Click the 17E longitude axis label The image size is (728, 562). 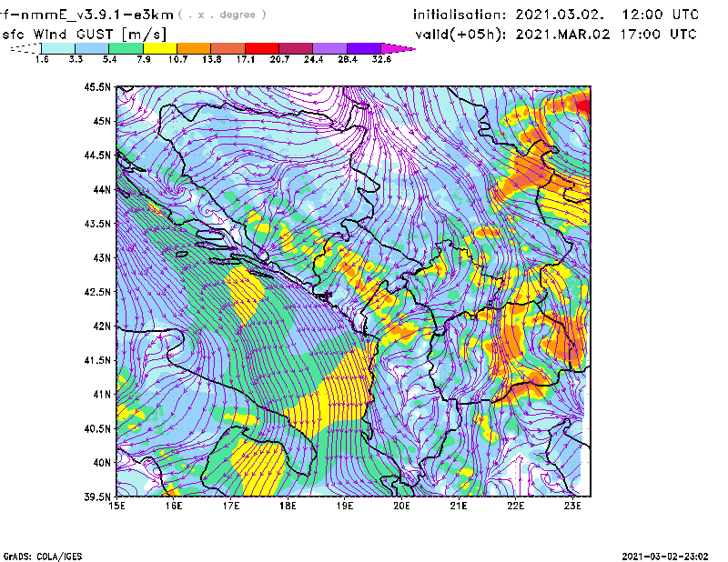pos(230,506)
